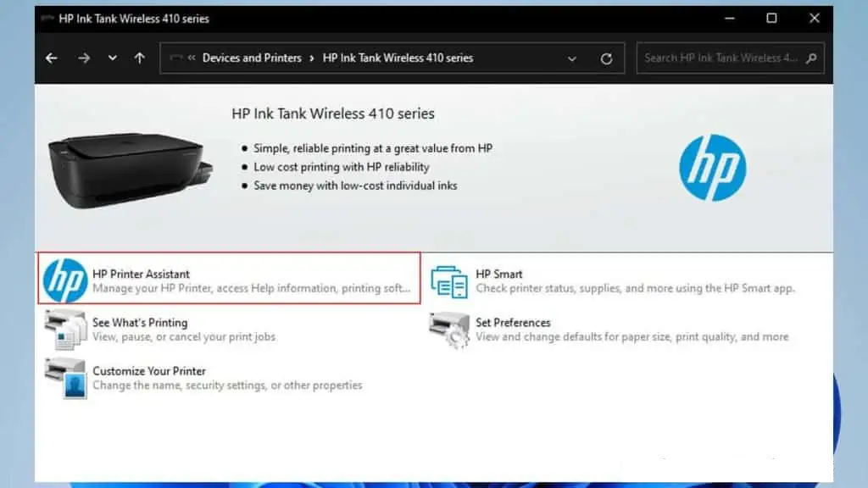The height and width of the screenshot is (488, 868).
Task: Refresh the current folder view
Action: 607,58
